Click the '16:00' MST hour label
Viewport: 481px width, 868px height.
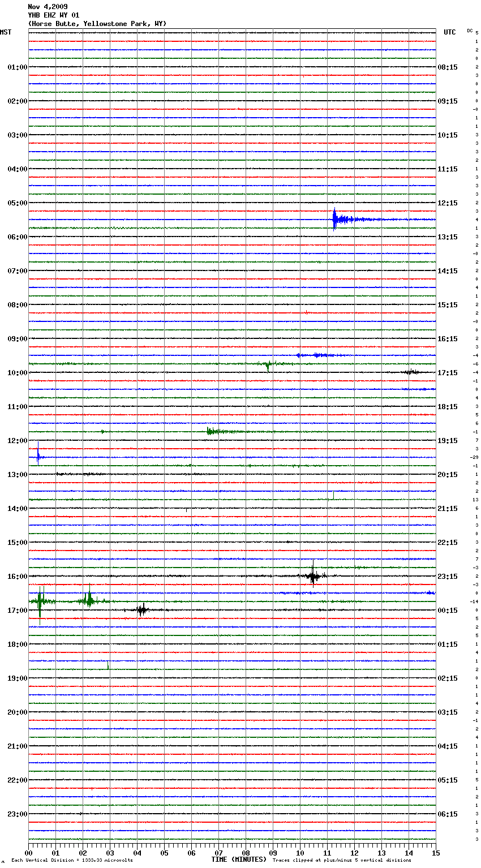point(17,577)
